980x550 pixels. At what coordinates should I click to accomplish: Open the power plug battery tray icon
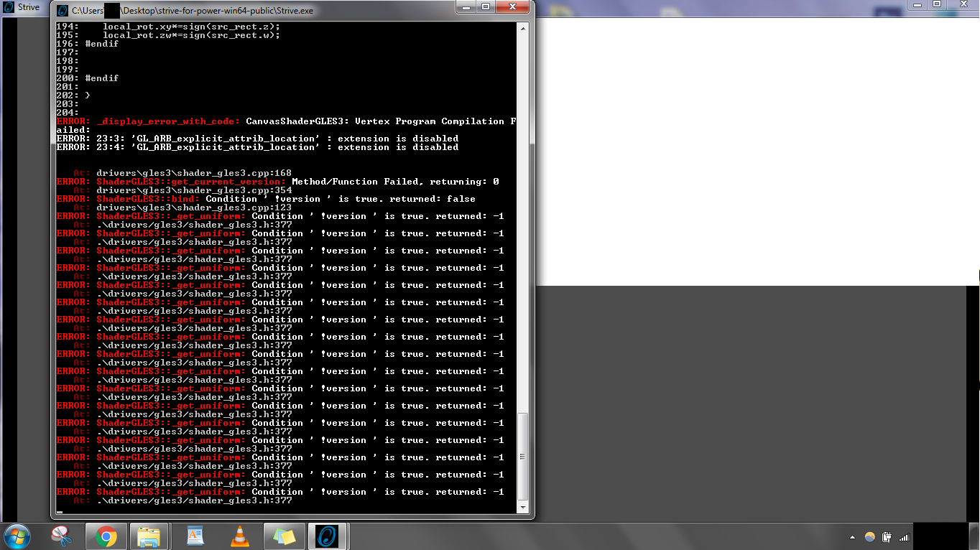tap(887, 537)
